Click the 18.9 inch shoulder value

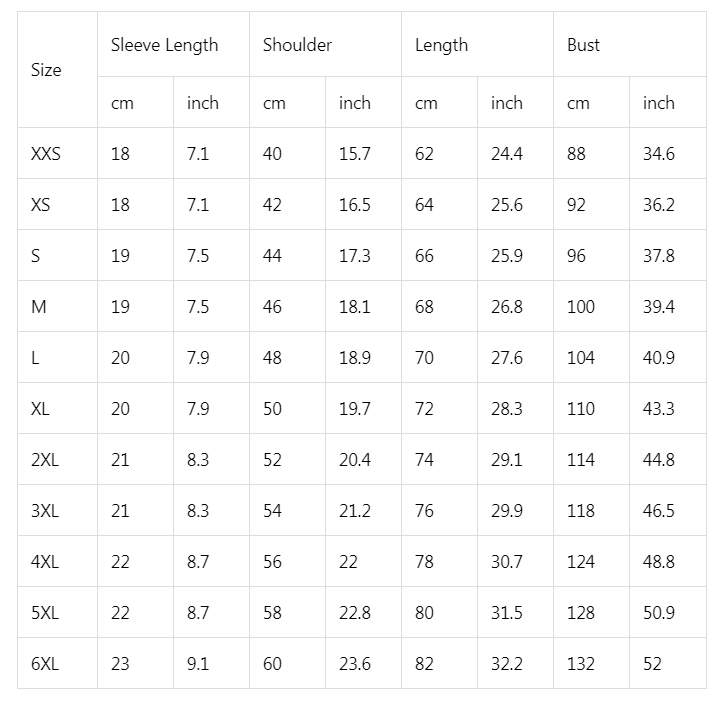tap(354, 358)
